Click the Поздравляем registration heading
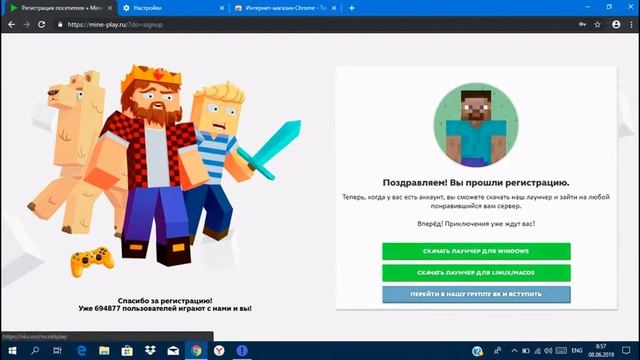This screenshot has height=360, width=640. [x=476, y=182]
